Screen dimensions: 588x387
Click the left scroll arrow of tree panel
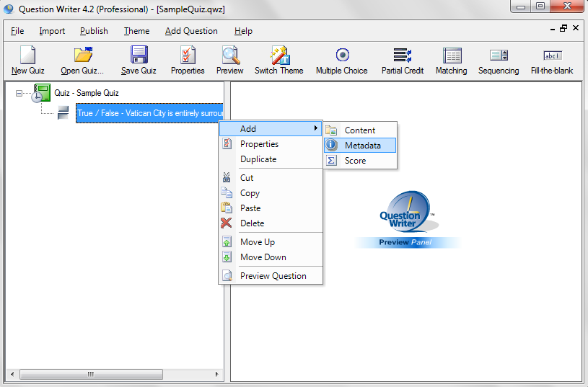point(12,374)
